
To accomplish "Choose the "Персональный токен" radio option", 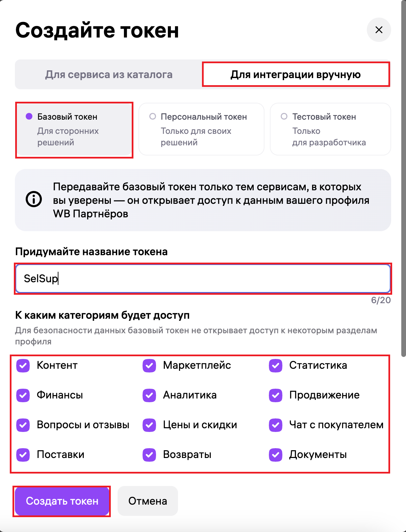I will coord(153,117).
